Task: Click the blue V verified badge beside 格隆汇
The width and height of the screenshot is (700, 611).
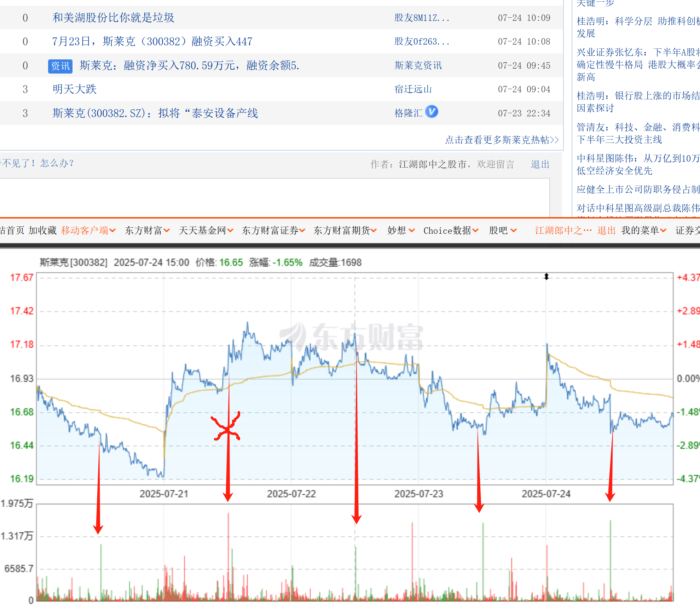Action: (x=432, y=112)
